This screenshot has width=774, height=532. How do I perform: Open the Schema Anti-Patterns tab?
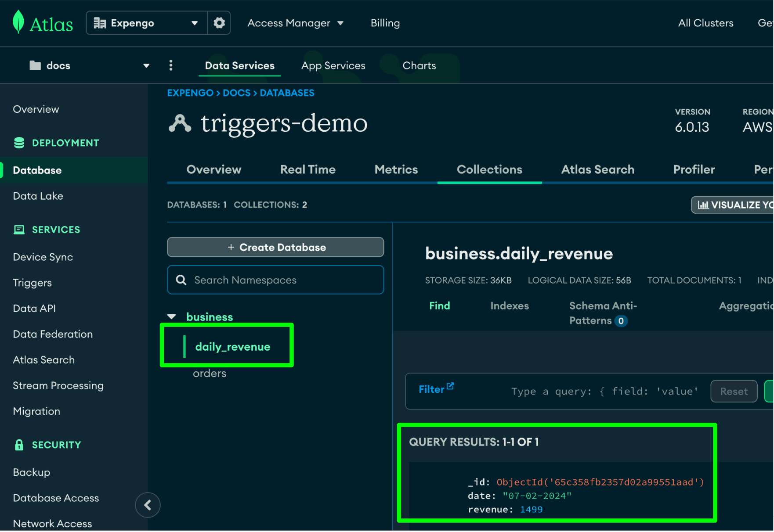tap(603, 313)
